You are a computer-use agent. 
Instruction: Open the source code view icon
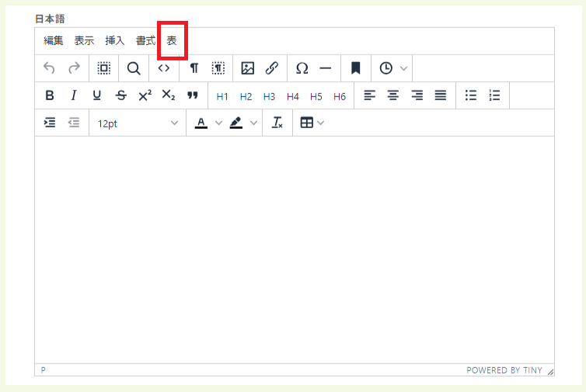coord(164,68)
